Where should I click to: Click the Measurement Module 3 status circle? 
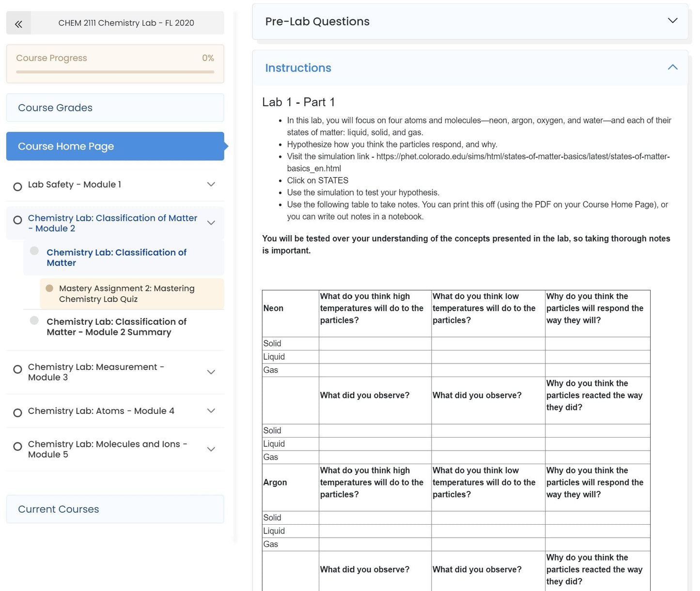[17, 369]
